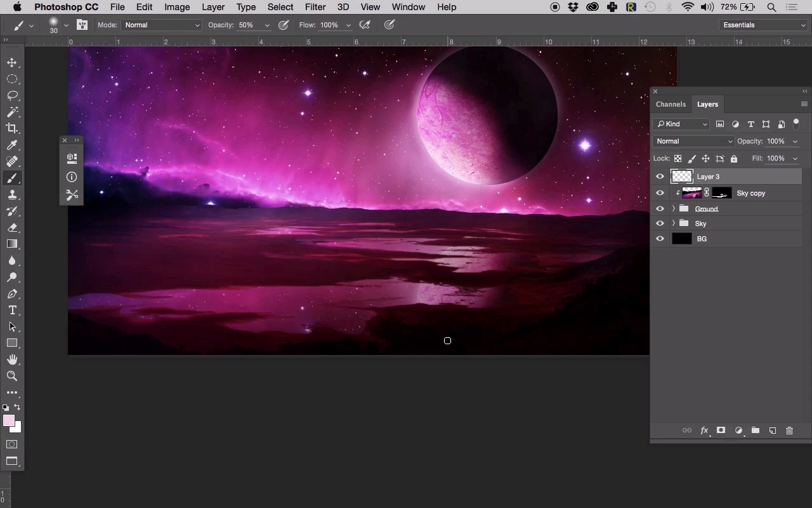The height and width of the screenshot is (508, 812).
Task: Open the layer Opacity dropdown arrow
Action: coord(795,142)
